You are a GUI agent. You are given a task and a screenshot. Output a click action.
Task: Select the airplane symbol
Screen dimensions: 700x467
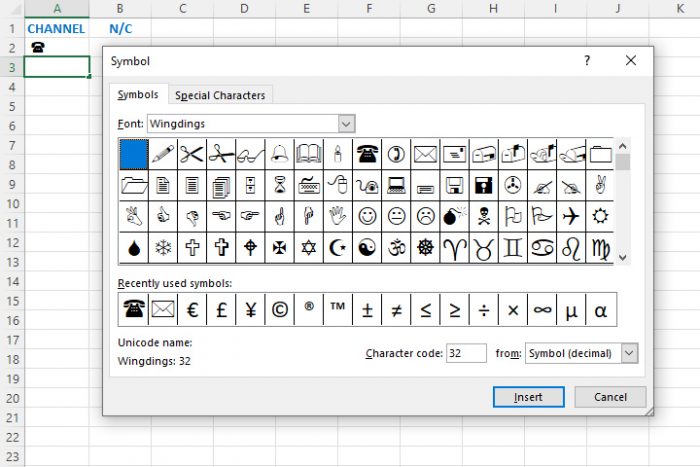(x=571, y=215)
